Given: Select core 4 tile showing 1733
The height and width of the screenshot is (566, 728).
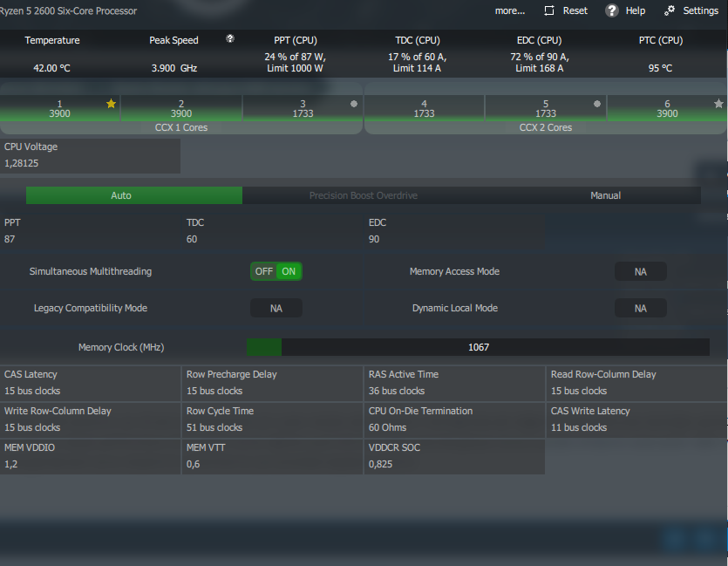Looking at the screenshot, I should point(424,109).
